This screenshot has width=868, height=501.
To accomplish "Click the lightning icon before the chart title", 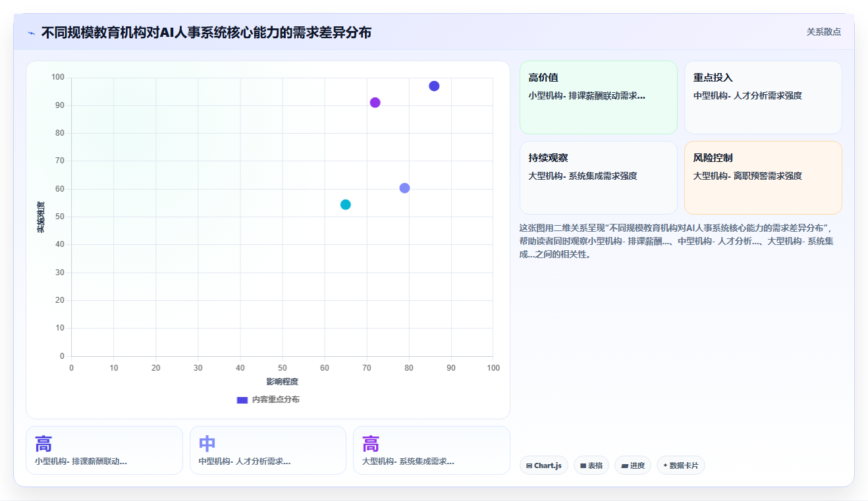I will 32,33.
